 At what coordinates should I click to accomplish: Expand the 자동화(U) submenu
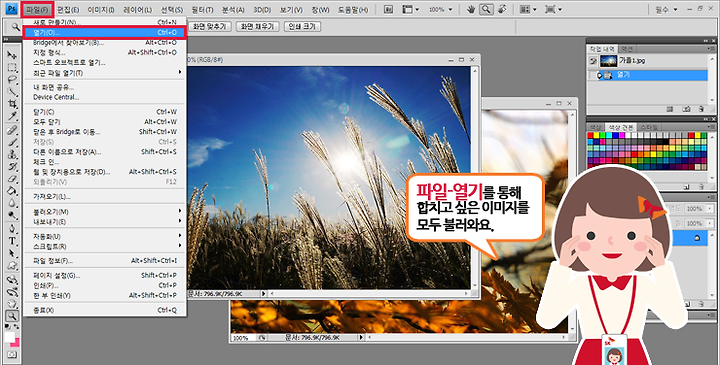coord(105,236)
